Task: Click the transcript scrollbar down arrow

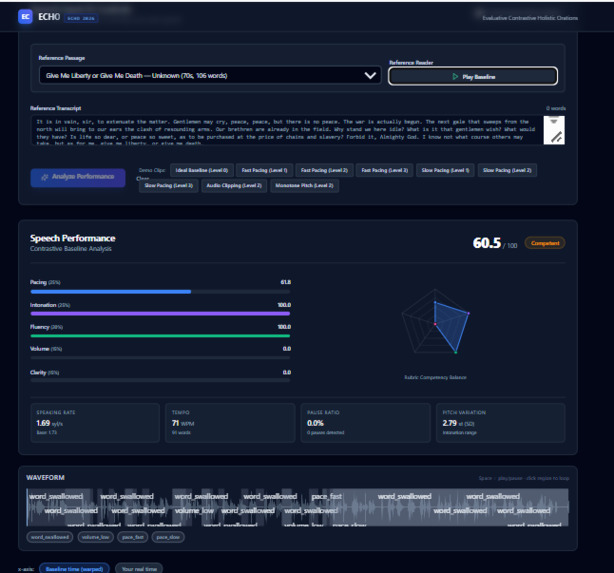Action: (x=554, y=121)
